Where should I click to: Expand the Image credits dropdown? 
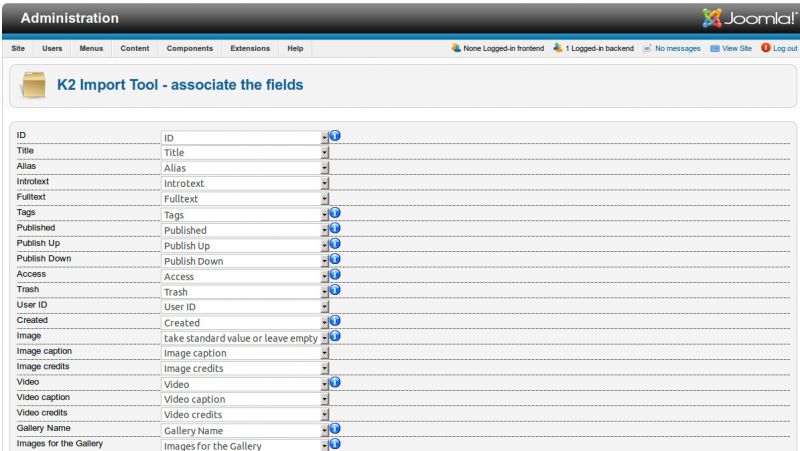click(x=245, y=368)
